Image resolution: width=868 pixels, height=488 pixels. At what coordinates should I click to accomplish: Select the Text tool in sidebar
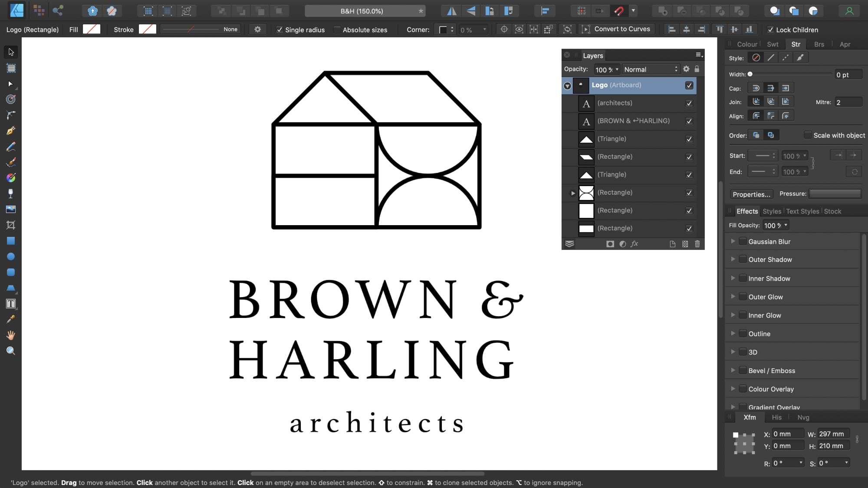(x=11, y=304)
